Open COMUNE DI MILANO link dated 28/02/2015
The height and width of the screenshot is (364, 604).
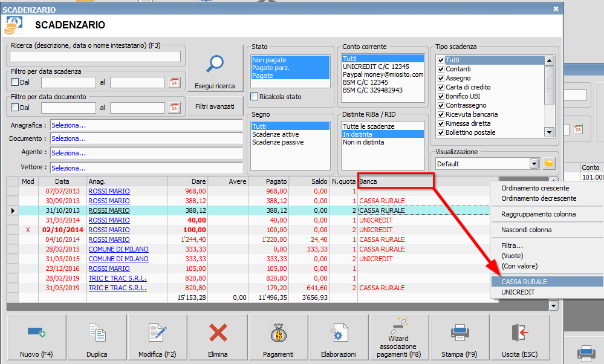119,249
